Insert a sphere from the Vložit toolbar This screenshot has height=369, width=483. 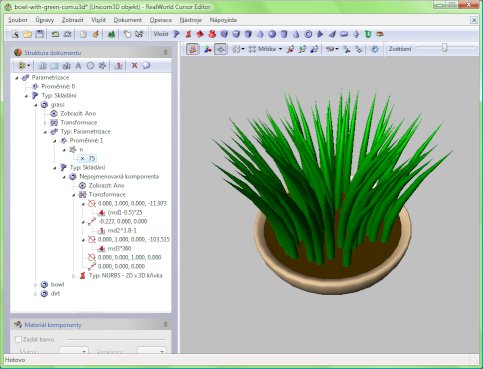point(272,34)
